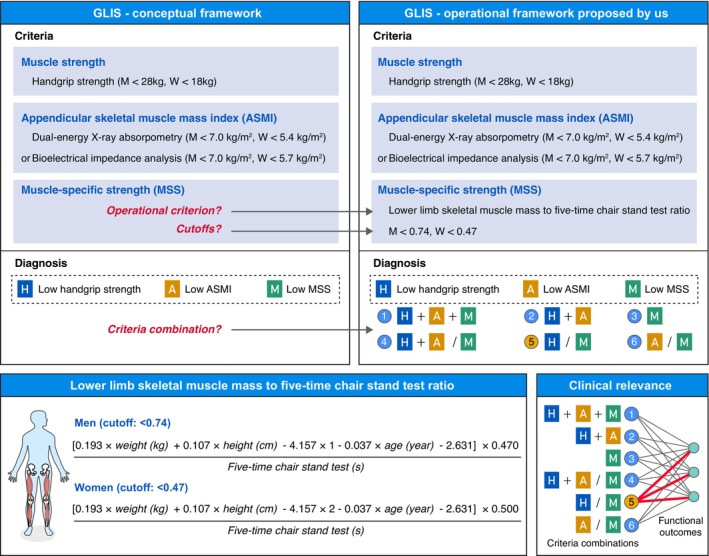Click the "Diagnosis" heading in operational framework
Image resolution: width=709 pixels, height=556 pixels.
coord(400,263)
